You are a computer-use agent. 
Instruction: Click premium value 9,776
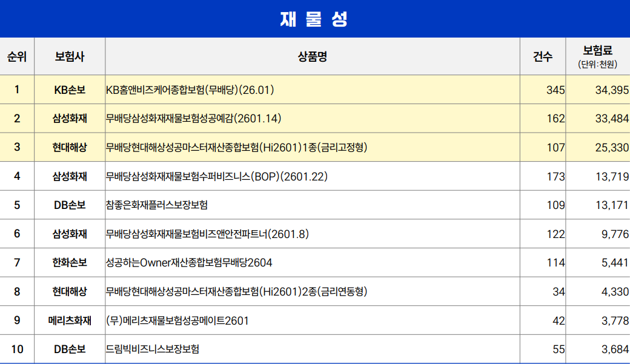615,234
